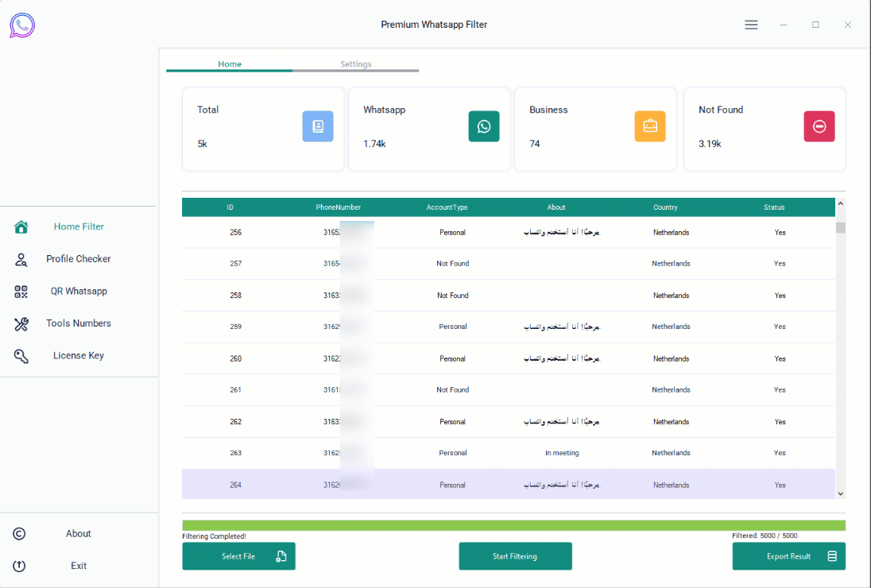This screenshot has height=588, width=871.
Task: Select row ID 258
Action: pyautogui.click(x=509, y=296)
